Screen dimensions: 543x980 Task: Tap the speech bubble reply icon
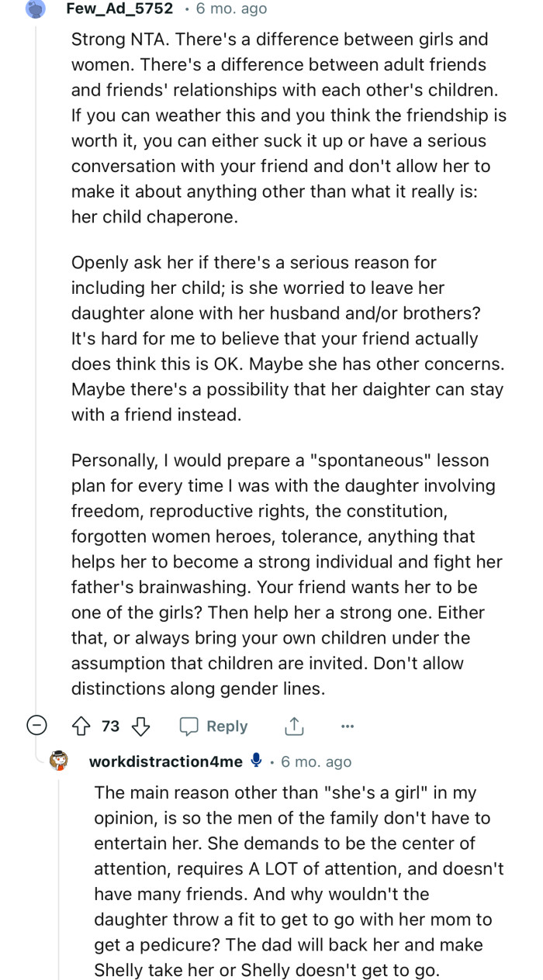pyautogui.click(x=189, y=726)
